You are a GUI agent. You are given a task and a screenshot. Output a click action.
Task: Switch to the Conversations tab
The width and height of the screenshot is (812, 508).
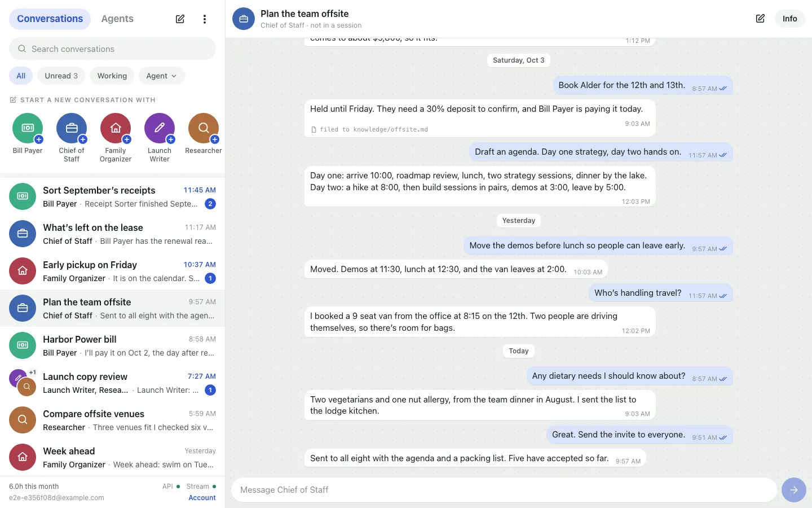(x=50, y=19)
